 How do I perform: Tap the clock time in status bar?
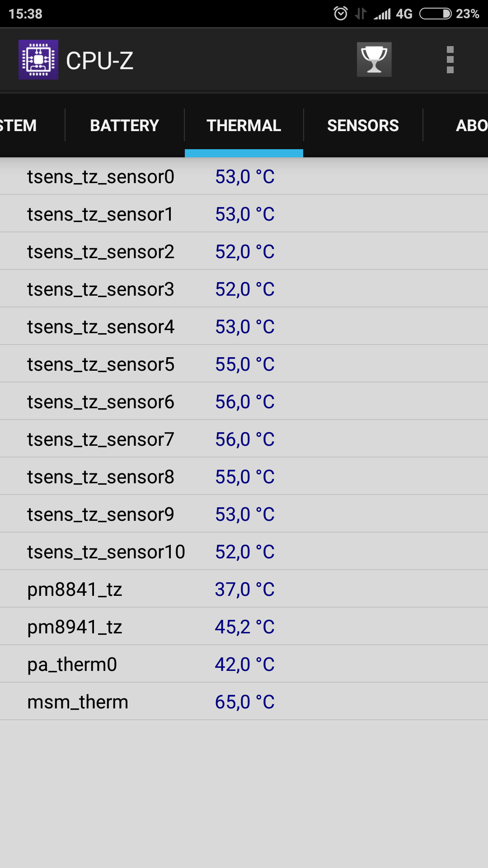(25, 14)
